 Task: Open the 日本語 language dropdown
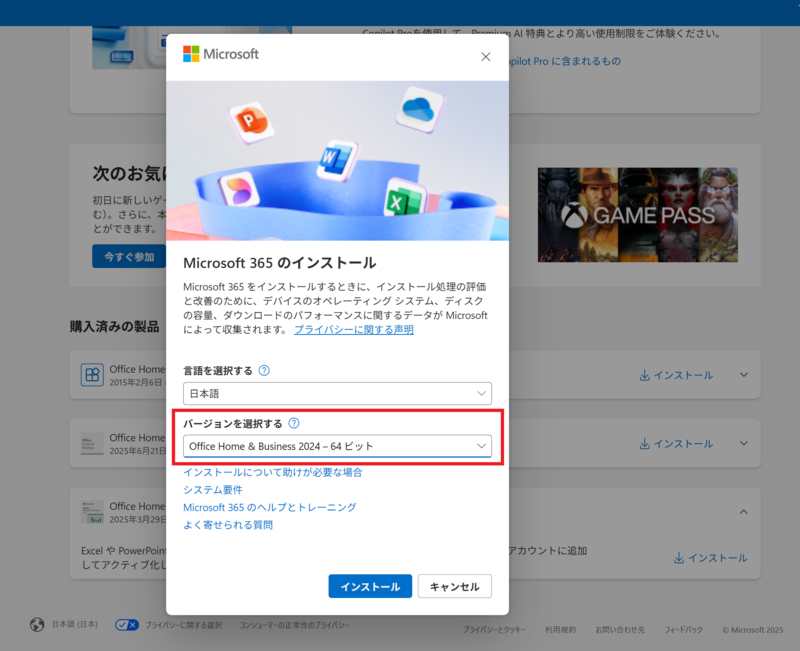(x=337, y=393)
